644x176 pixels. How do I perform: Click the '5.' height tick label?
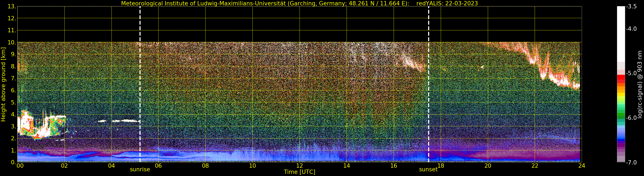click(13, 102)
